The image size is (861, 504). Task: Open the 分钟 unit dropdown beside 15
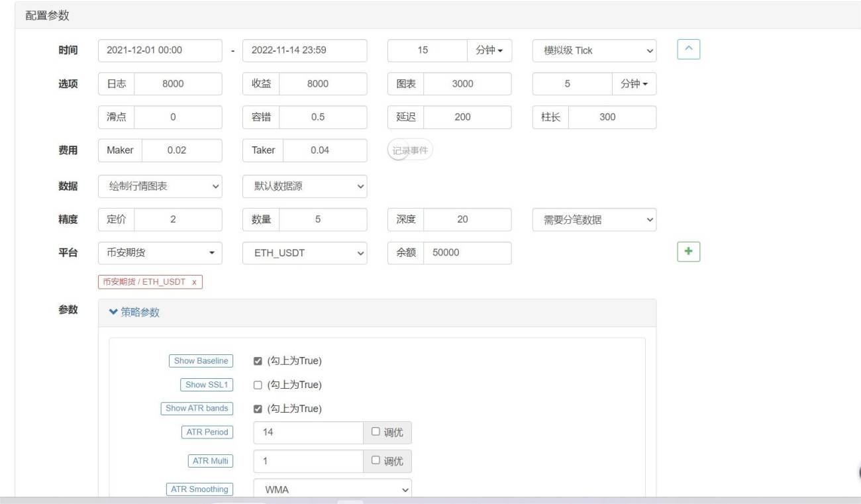[489, 50]
